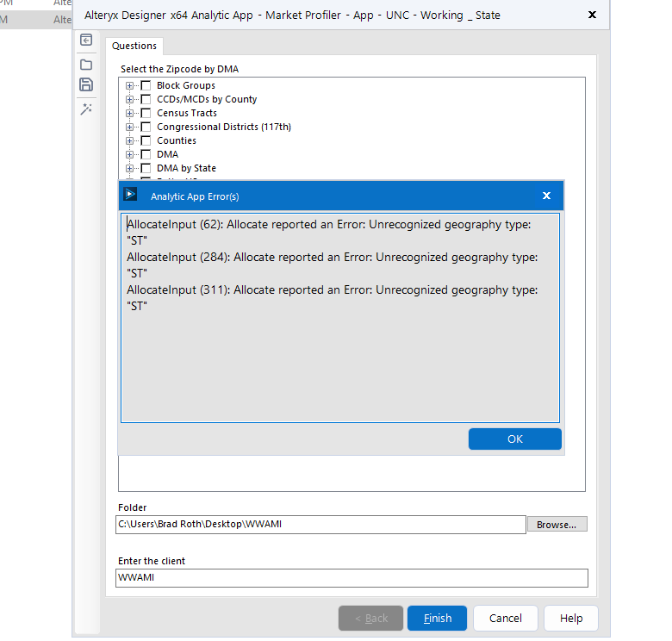This screenshot has width=672, height=641.
Task: Click OK in the error dialog
Action: coord(514,439)
